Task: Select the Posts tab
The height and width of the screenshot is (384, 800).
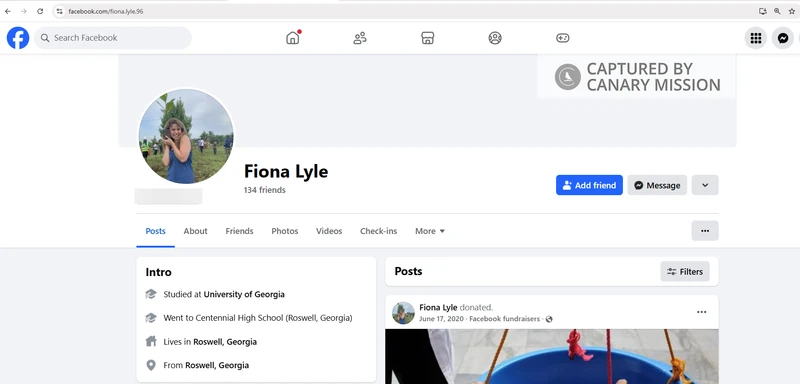Action: coord(156,231)
